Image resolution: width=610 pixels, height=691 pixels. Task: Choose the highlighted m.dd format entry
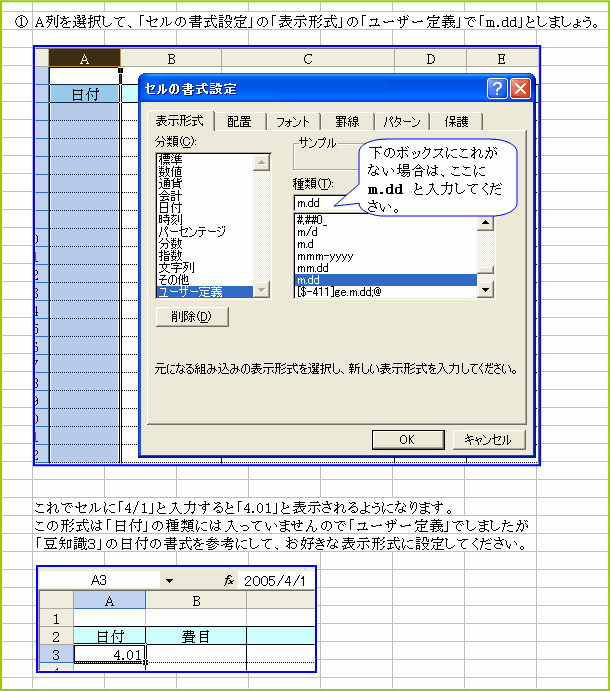coord(386,280)
